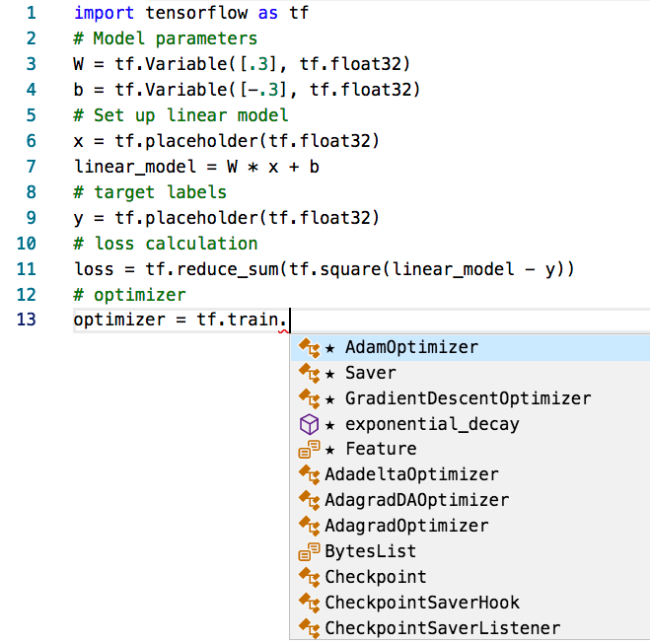This screenshot has height=644, width=650.
Task: Pick CheckpointSaverHook from the list
Action: coord(470,603)
